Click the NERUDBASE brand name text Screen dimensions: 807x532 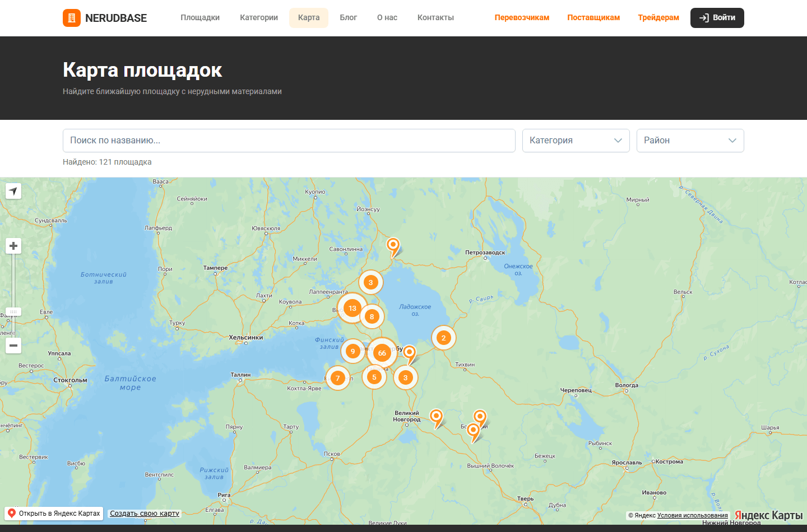116,18
